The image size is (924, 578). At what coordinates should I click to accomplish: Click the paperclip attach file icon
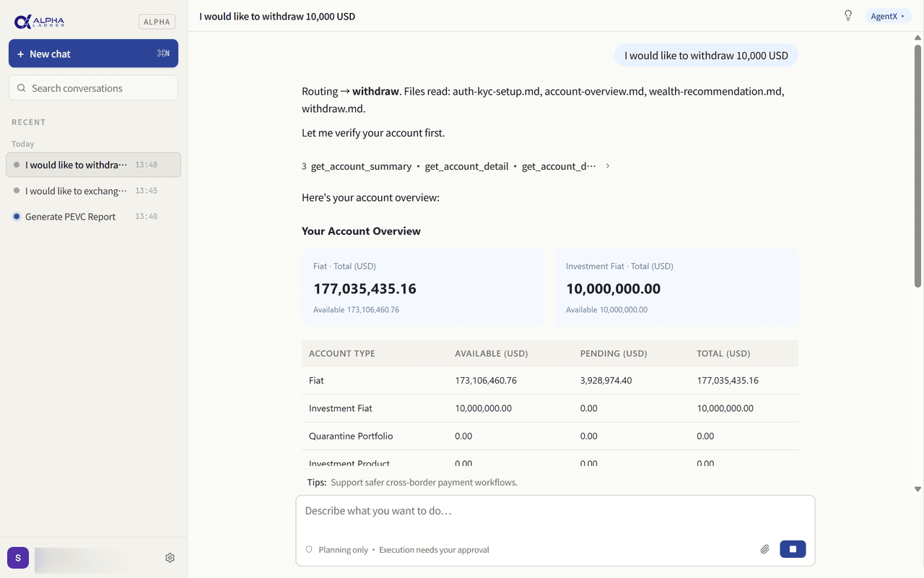coord(764,549)
